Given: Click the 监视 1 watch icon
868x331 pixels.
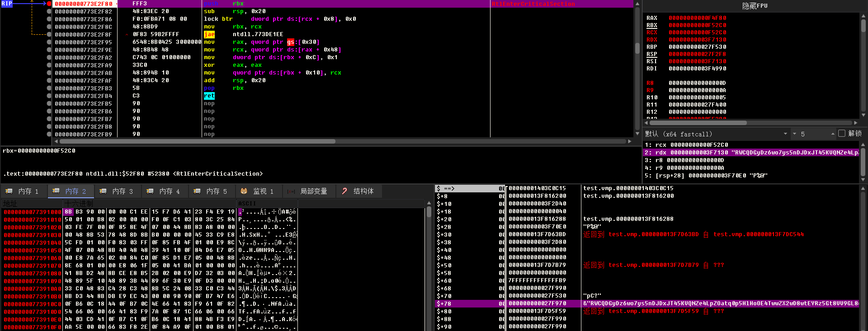Looking at the screenshot, I should (x=244, y=191).
